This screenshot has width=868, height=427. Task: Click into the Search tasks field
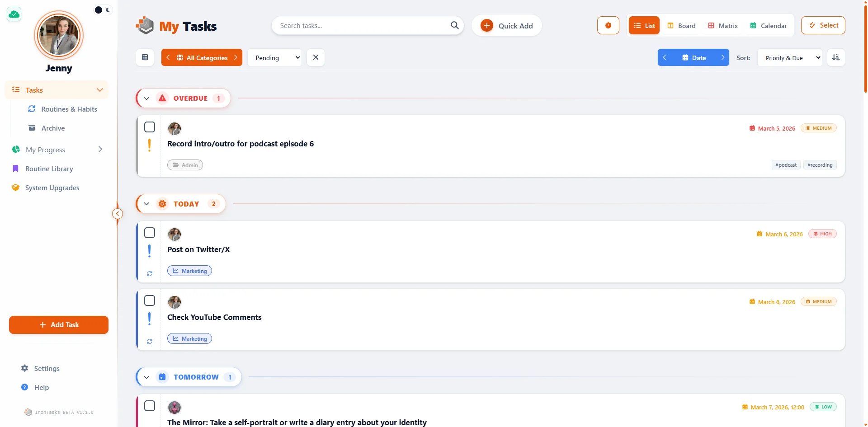362,26
